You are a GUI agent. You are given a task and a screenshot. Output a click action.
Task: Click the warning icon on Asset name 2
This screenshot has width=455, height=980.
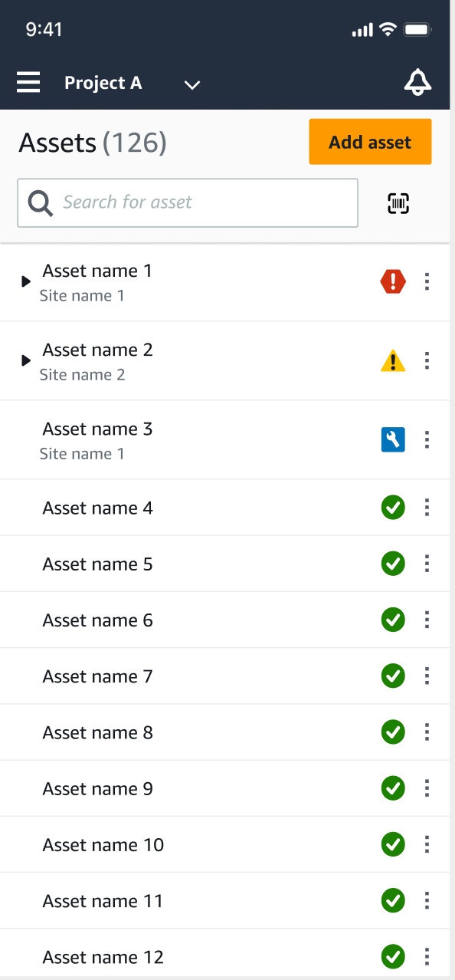393,360
